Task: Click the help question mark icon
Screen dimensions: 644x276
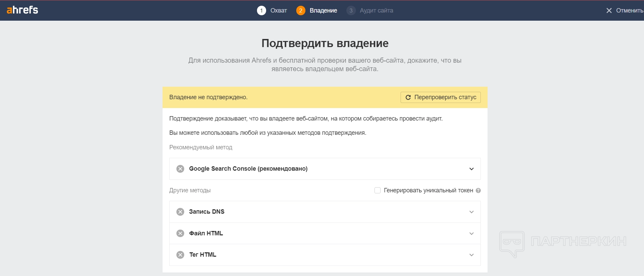Action: click(478, 190)
